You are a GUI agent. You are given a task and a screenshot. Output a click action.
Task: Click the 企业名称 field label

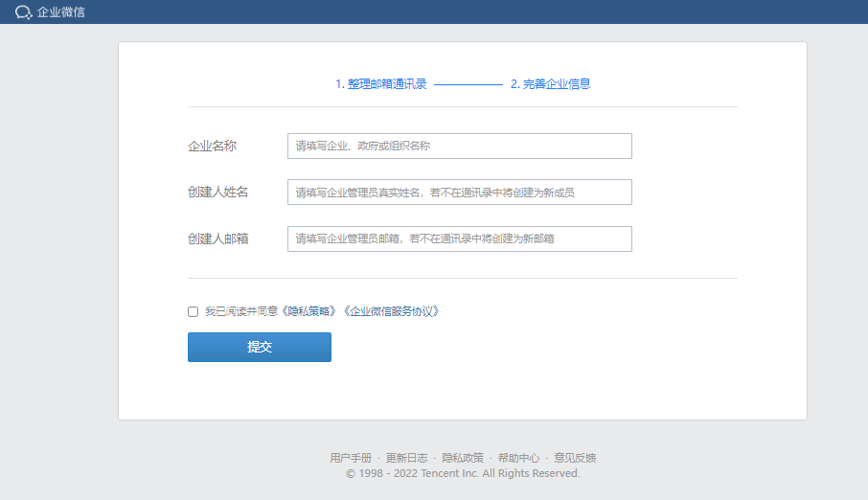coord(212,146)
